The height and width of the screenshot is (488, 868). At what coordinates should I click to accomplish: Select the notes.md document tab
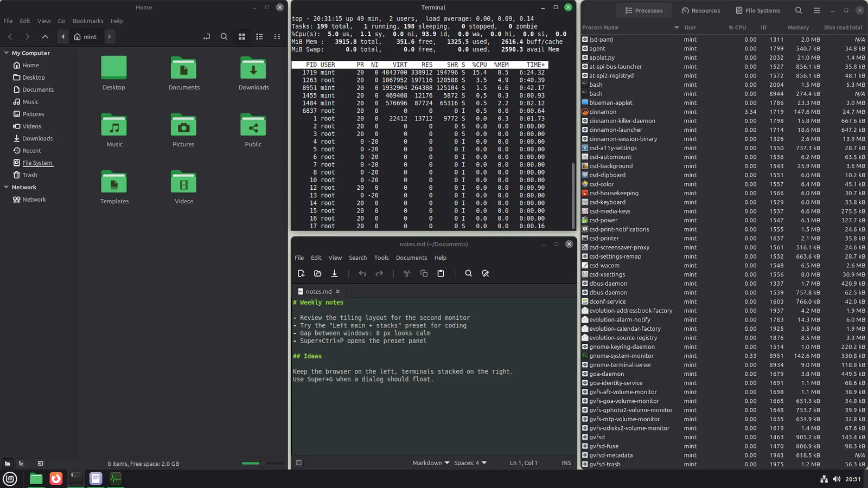(x=319, y=292)
